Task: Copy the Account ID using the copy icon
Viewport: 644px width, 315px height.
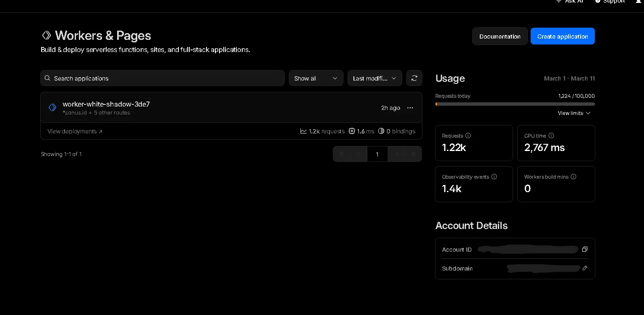Action: click(584, 249)
